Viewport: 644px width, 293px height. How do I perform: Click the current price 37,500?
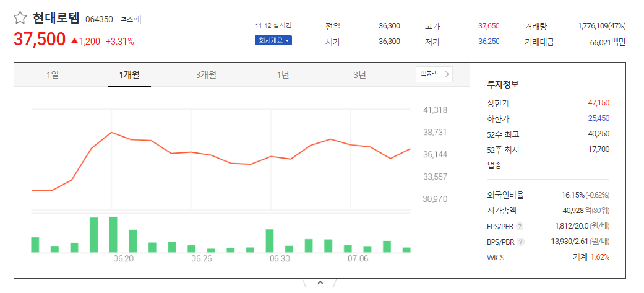(x=40, y=39)
